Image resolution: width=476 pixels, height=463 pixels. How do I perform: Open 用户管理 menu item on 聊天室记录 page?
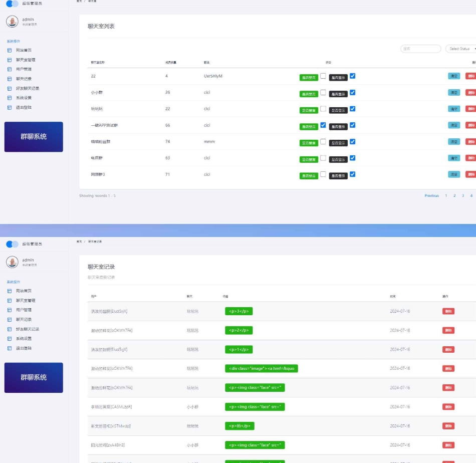24,310
